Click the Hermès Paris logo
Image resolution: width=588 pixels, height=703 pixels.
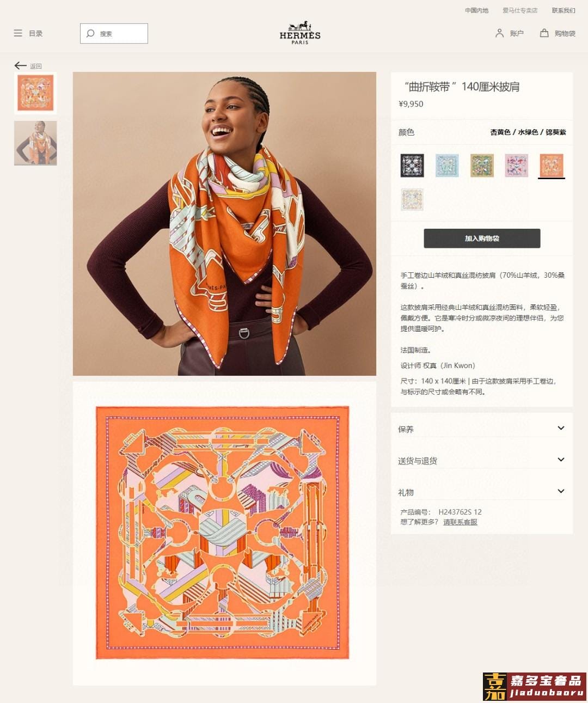[x=300, y=33]
